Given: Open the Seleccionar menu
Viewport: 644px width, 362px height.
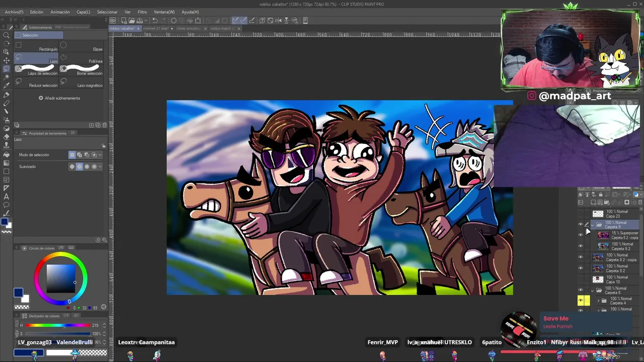Looking at the screenshot, I should pos(107,12).
